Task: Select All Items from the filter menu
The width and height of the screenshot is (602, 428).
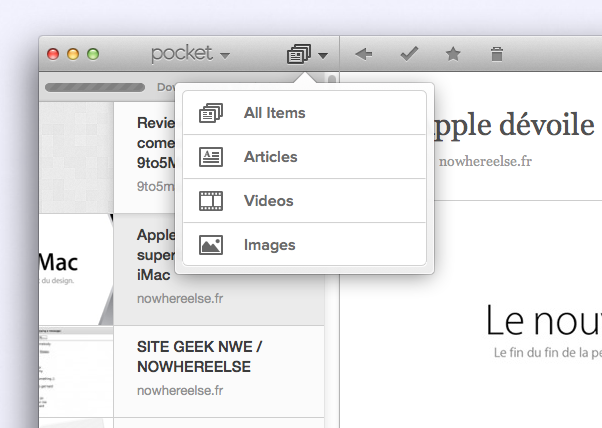Action: tap(275, 113)
